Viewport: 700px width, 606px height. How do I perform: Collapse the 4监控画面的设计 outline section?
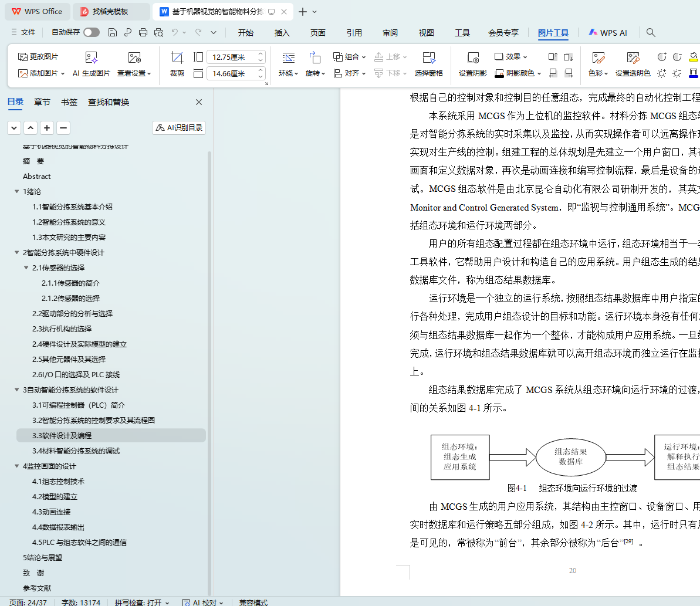click(17, 466)
